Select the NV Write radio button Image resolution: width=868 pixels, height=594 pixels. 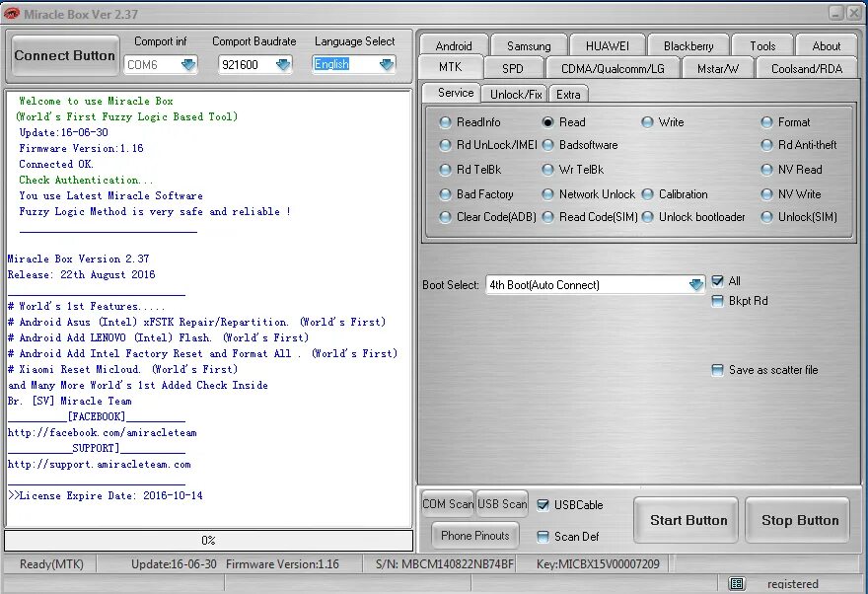(x=791, y=194)
